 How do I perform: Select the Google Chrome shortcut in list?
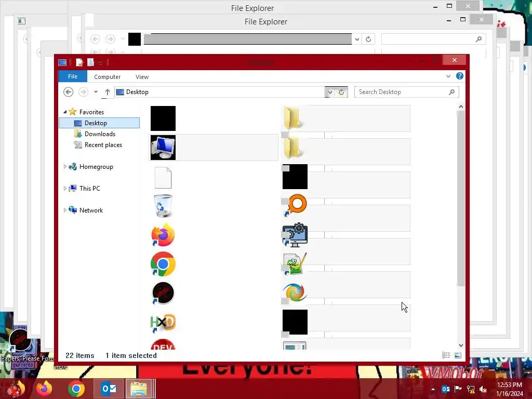point(163,264)
